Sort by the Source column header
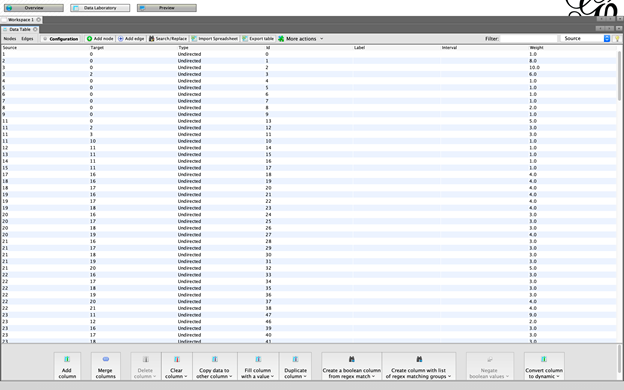This screenshot has height=390, width=624. pos(45,48)
